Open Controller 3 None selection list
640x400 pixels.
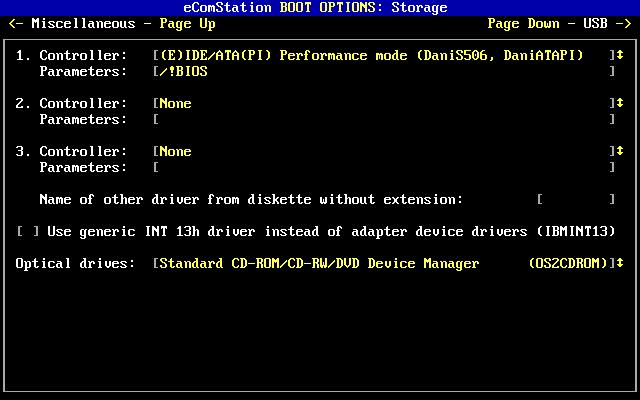pyautogui.click(x=384, y=151)
